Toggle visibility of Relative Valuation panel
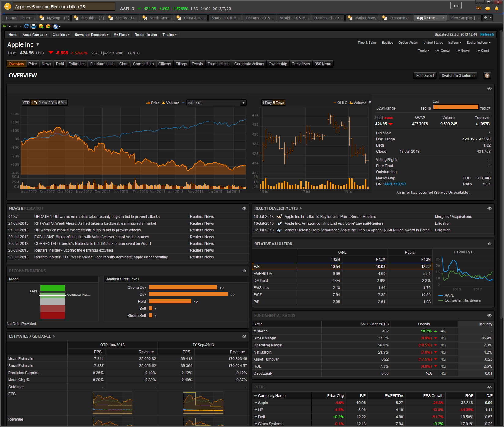This screenshot has height=427, width=504. [490, 244]
